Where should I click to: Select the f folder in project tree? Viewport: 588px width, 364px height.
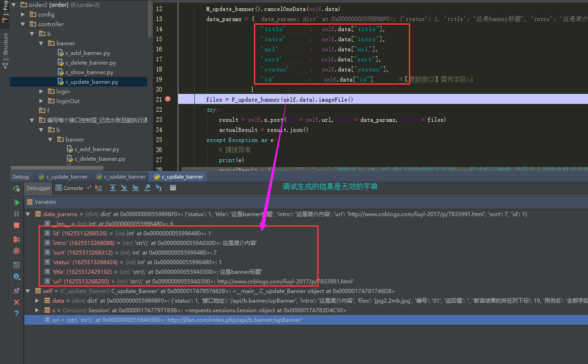[x=44, y=110]
